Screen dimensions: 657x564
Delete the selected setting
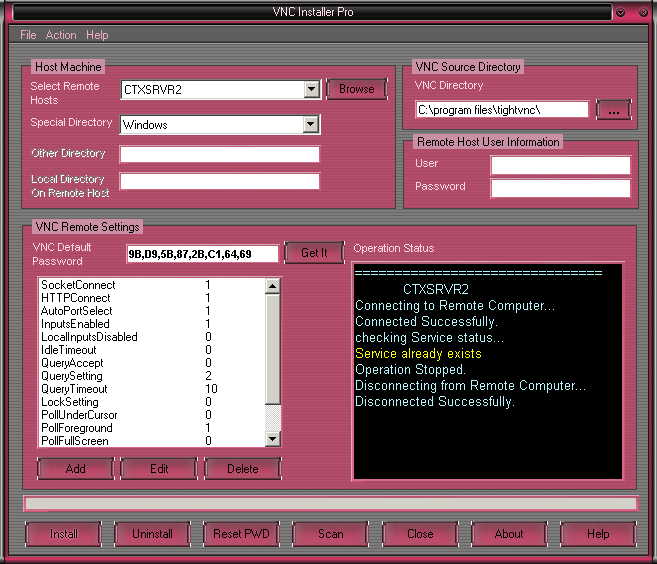pyautogui.click(x=242, y=468)
